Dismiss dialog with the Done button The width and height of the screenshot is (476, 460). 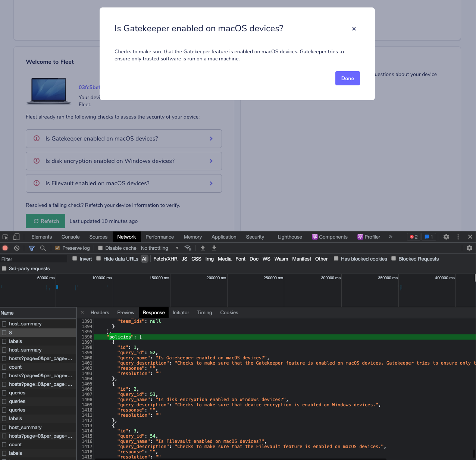point(347,78)
